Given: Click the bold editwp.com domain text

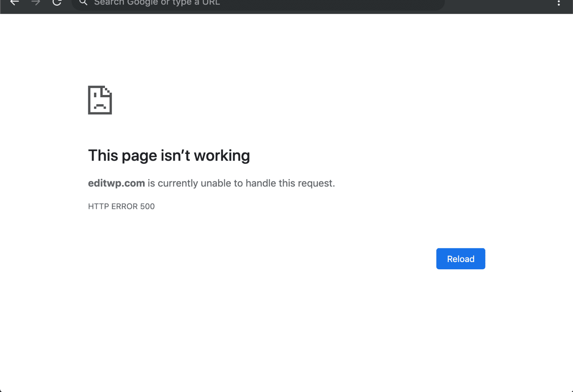Looking at the screenshot, I should (116, 183).
